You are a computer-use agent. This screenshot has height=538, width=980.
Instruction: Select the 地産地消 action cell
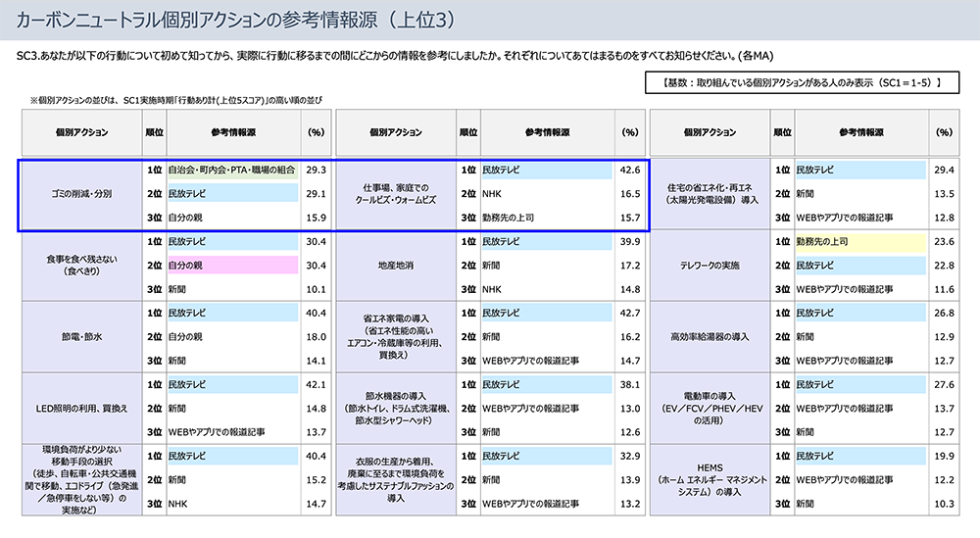point(396,266)
